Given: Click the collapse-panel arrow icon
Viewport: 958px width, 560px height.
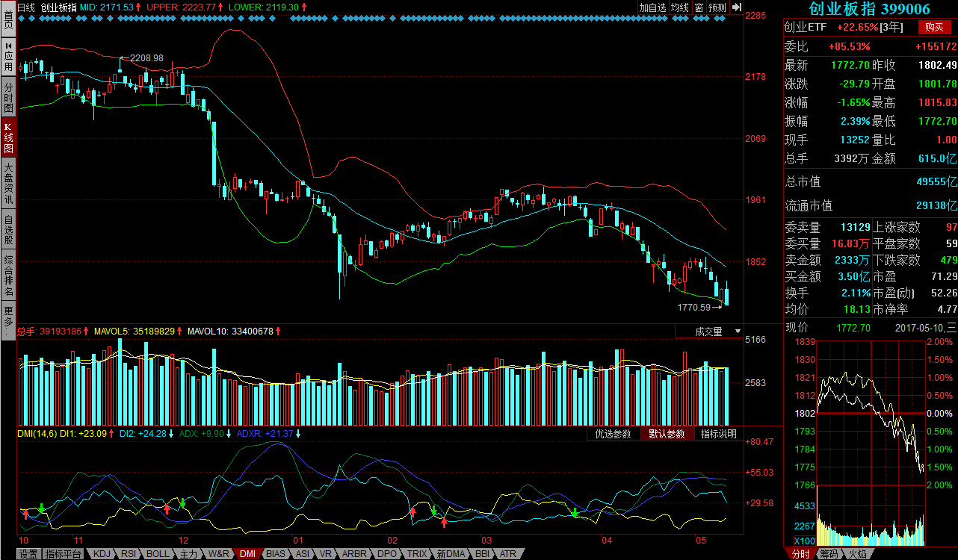Looking at the screenshot, I should point(736,7).
